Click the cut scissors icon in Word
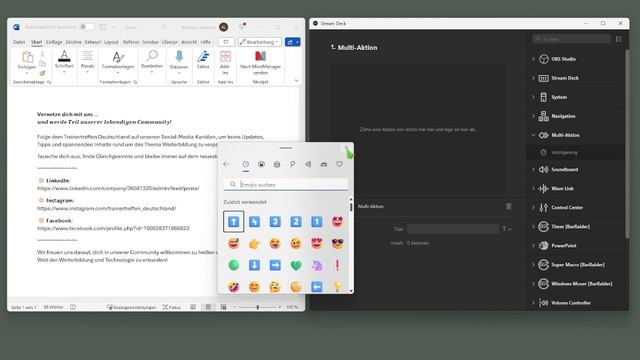The image size is (640, 360). click(42, 54)
